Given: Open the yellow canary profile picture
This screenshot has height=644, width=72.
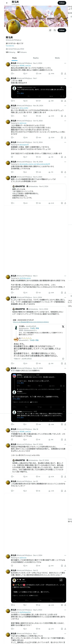Looking at the screenshot, I should [13, 27].
